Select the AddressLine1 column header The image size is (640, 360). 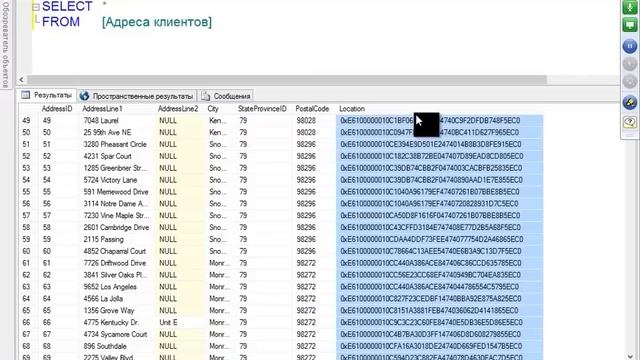tap(102, 109)
